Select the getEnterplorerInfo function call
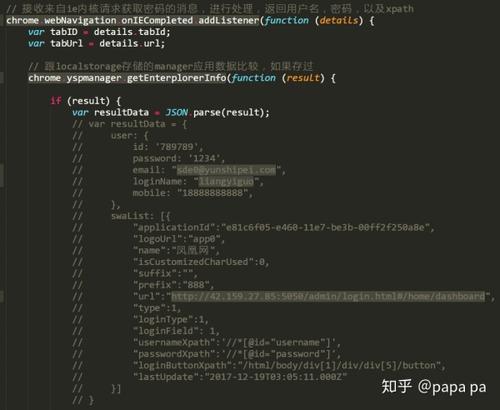Screen dimensions: 500x410 [176, 78]
